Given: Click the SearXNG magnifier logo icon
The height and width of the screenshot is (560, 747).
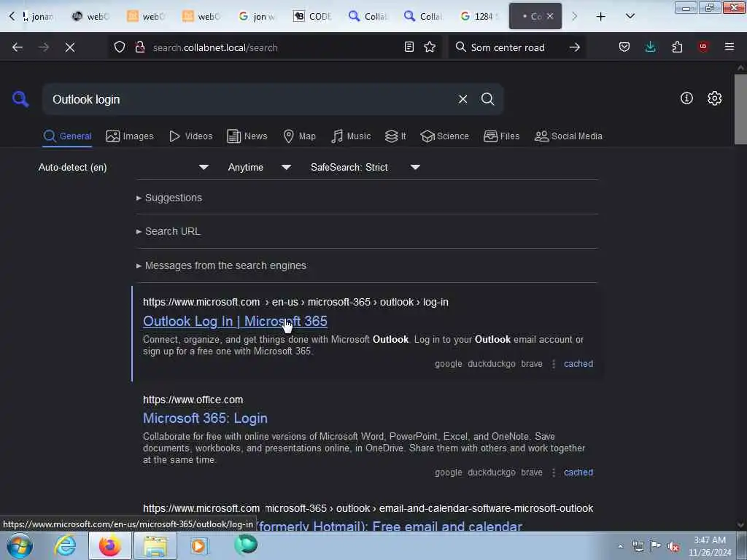Looking at the screenshot, I should 20,99.
